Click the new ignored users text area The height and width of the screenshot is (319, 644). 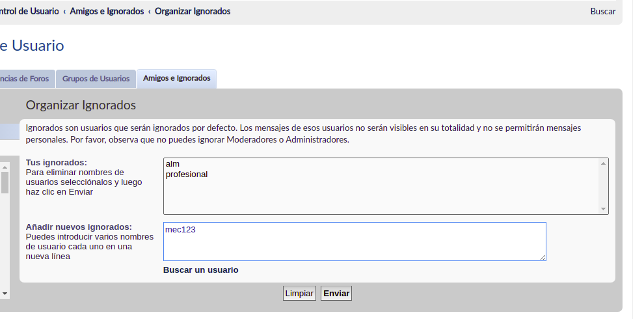coord(355,242)
